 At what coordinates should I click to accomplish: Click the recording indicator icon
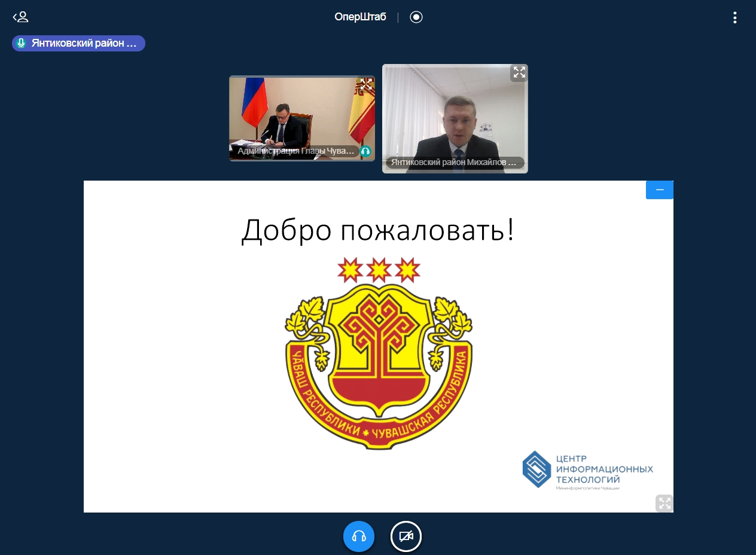point(416,17)
